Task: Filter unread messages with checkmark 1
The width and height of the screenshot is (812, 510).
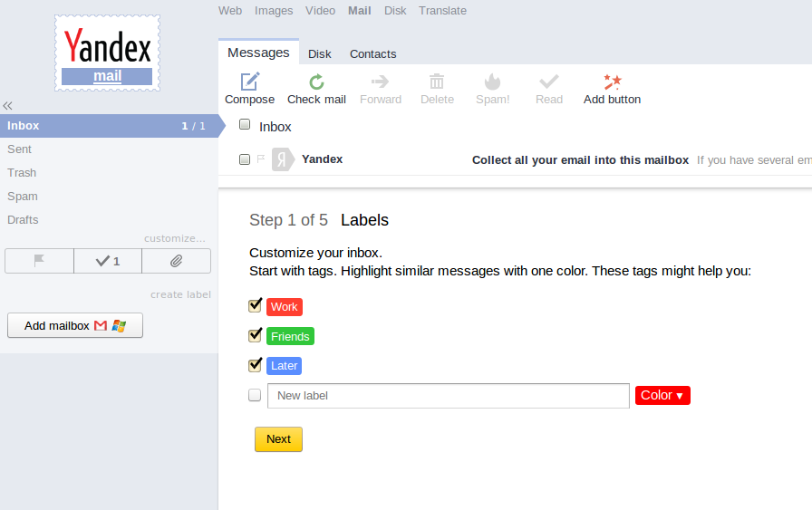Action: [x=108, y=261]
